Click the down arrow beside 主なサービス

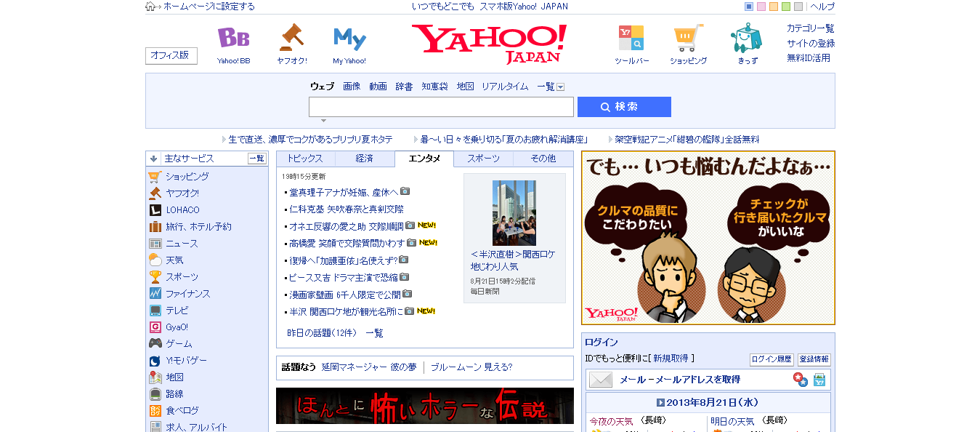point(153,159)
